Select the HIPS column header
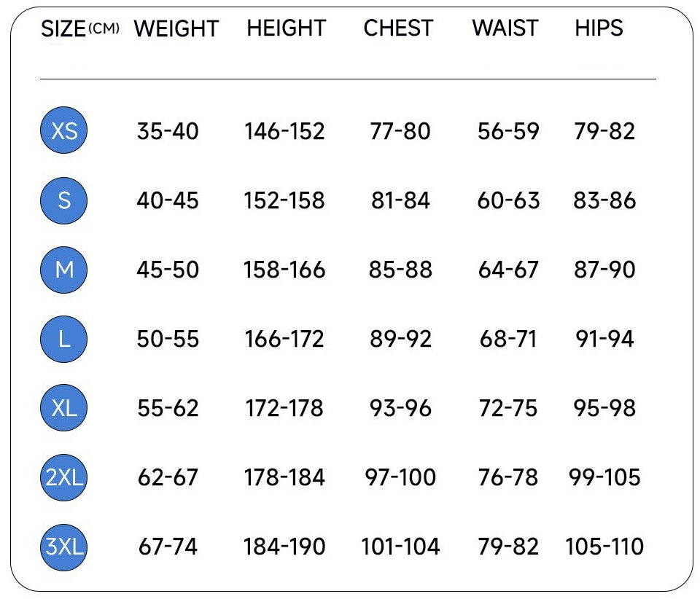Viewport: 700px width, 599px height. point(599,28)
